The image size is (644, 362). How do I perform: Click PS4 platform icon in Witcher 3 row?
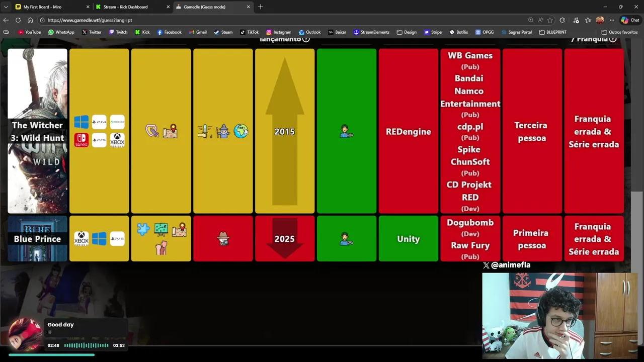click(x=99, y=122)
